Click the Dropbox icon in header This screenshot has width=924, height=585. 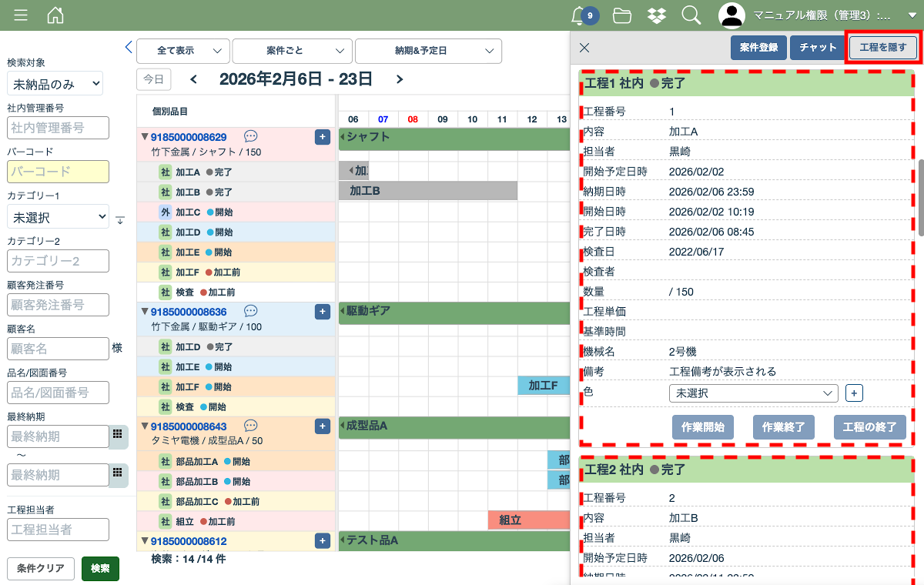(657, 15)
